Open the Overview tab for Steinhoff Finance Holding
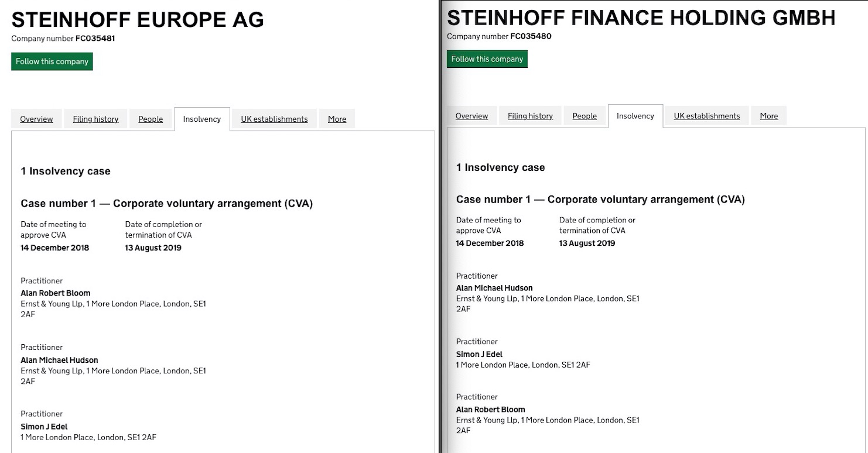The height and width of the screenshot is (453, 868). [471, 116]
